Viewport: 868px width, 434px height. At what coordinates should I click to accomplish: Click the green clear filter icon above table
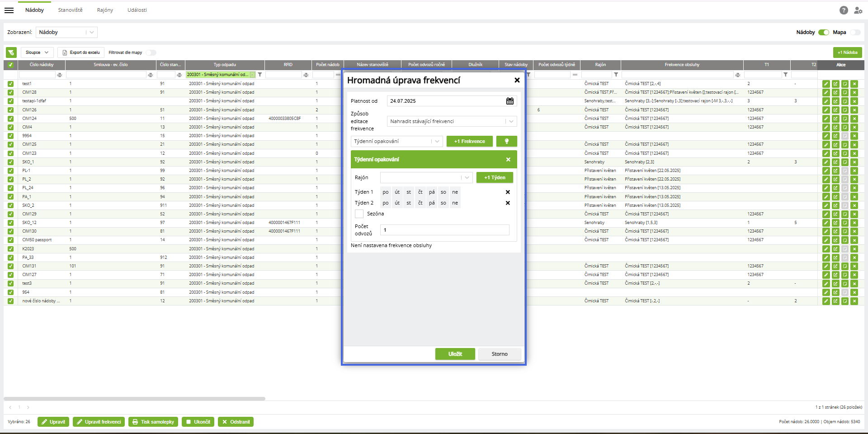coord(11,52)
